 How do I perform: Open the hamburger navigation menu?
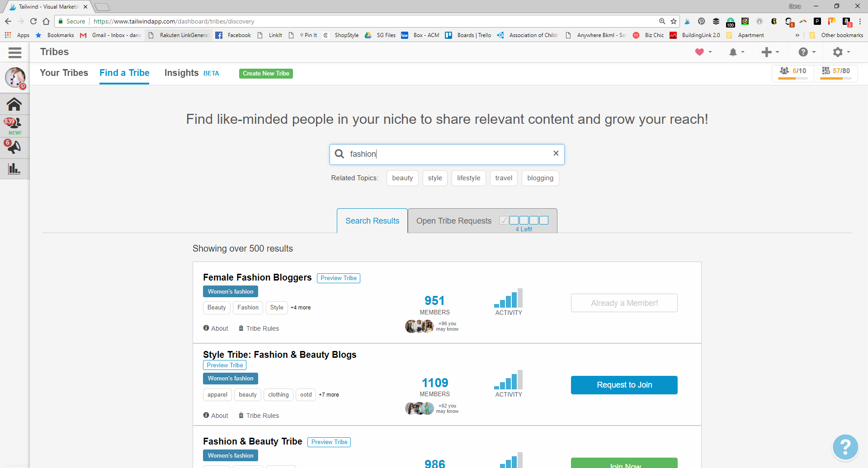[x=15, y=52]
